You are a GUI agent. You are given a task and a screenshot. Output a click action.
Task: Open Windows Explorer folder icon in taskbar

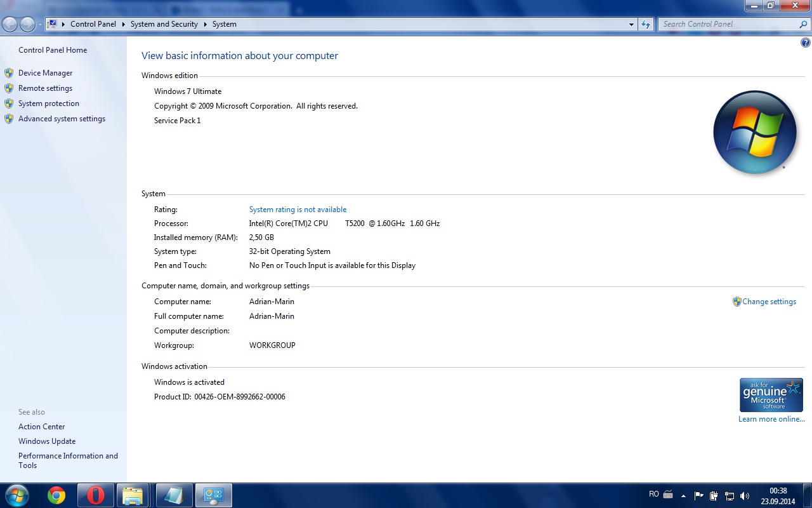[x=133, y=495]
